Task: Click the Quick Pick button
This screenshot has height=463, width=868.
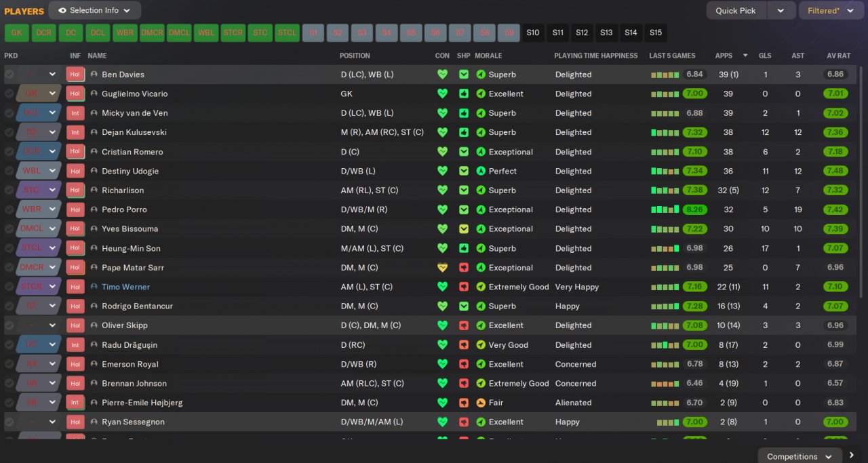Action: 736,11
